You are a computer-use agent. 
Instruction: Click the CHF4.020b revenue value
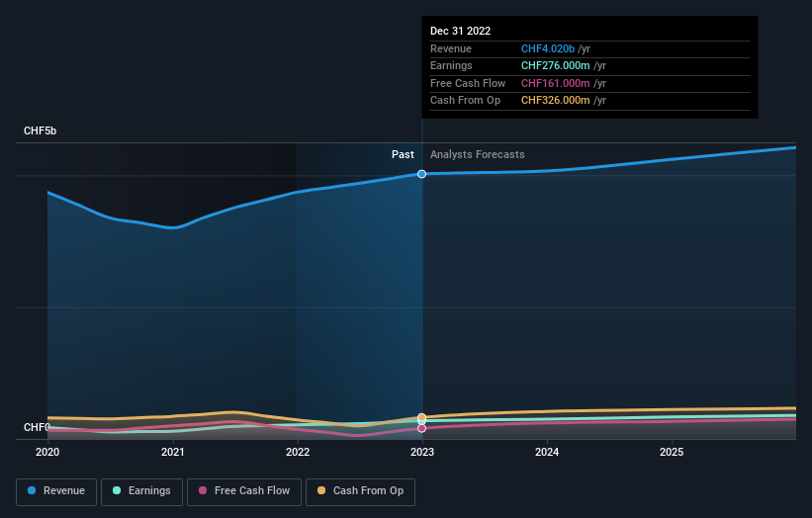tap(548, 48)
